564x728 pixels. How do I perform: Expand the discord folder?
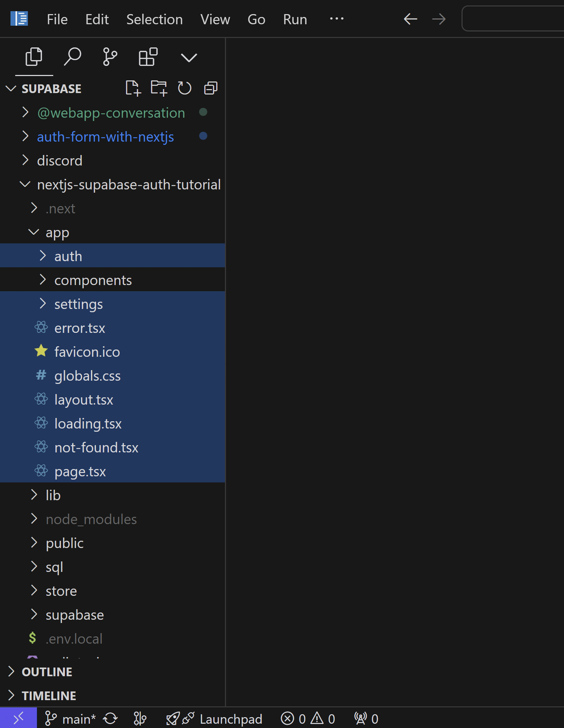(113, 161)
